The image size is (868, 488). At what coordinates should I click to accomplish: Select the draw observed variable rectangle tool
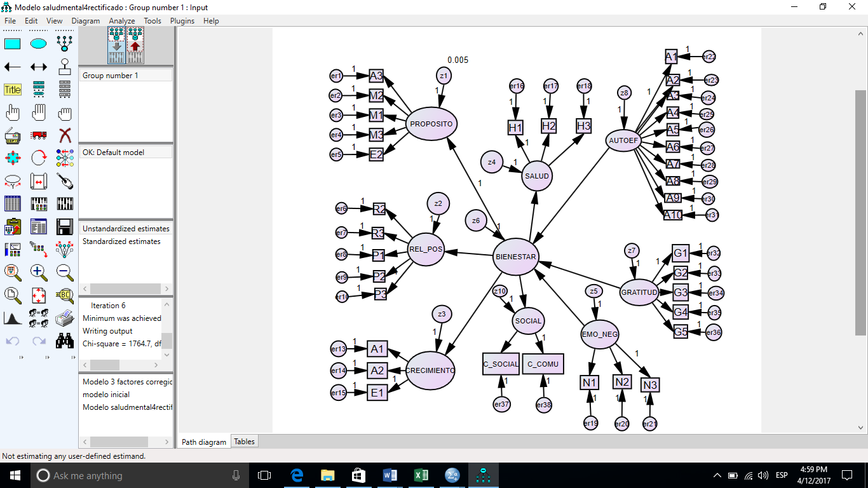pyautogui.click(x=13, y=44)
